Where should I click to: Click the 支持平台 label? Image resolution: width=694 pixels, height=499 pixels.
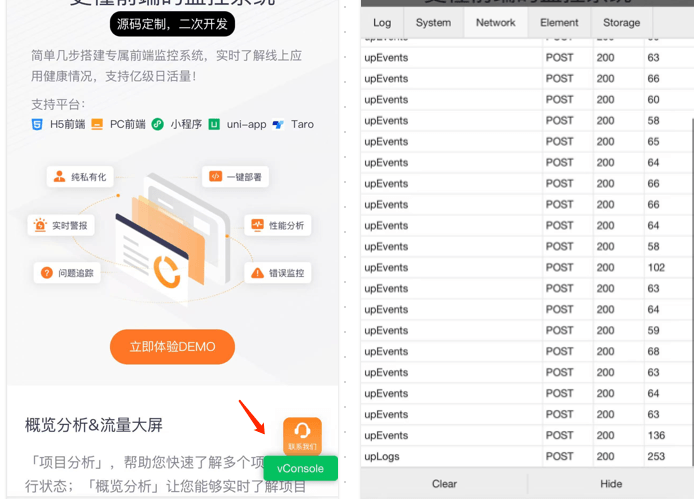coord(58,104)
